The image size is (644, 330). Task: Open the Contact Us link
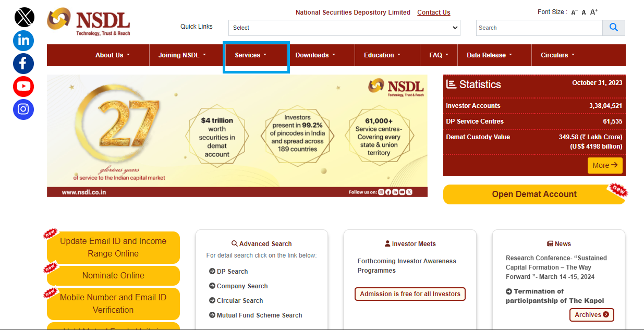pos(433,13)
